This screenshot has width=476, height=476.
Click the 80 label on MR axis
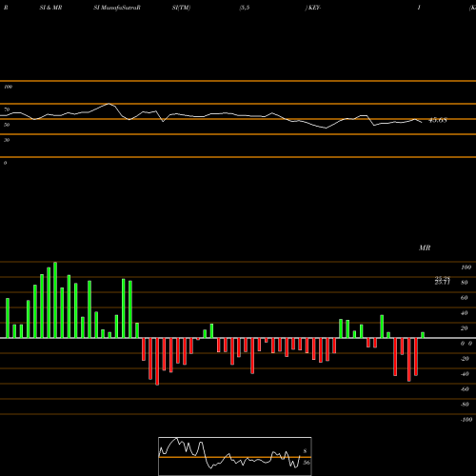click(x=465, y=283)
